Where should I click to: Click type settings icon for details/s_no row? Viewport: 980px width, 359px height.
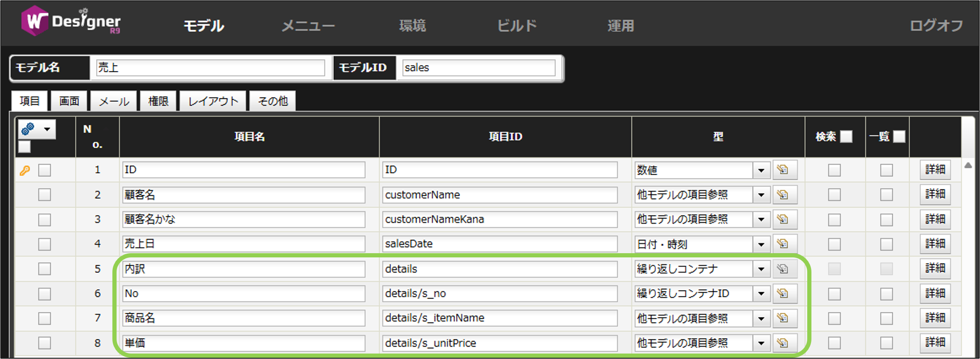point(782,293)
